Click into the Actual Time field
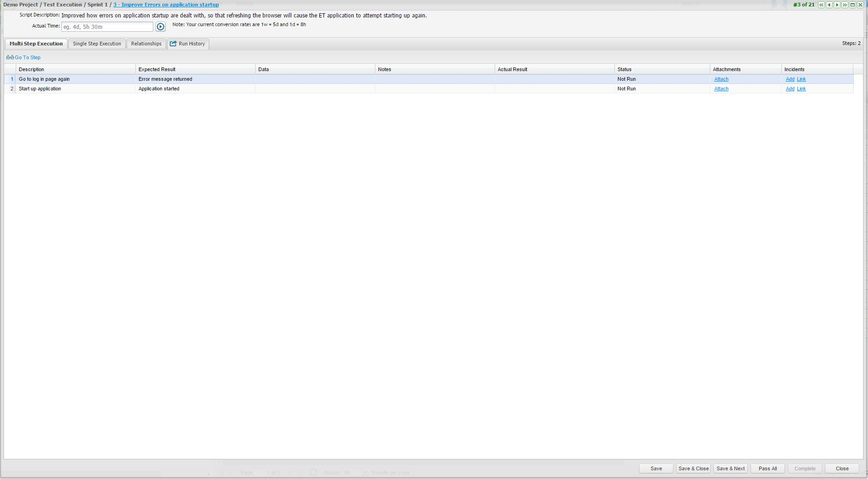Screen dimensions: 868x479 click(107, 27)
